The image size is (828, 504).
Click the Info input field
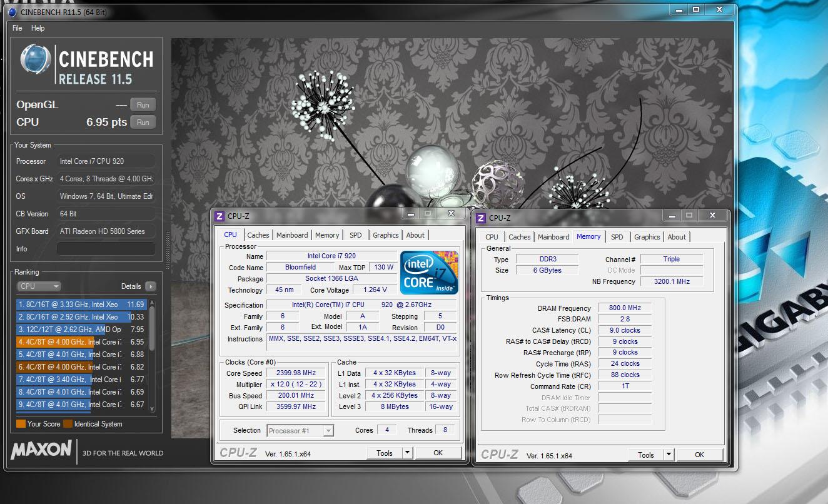coord(106,249)
